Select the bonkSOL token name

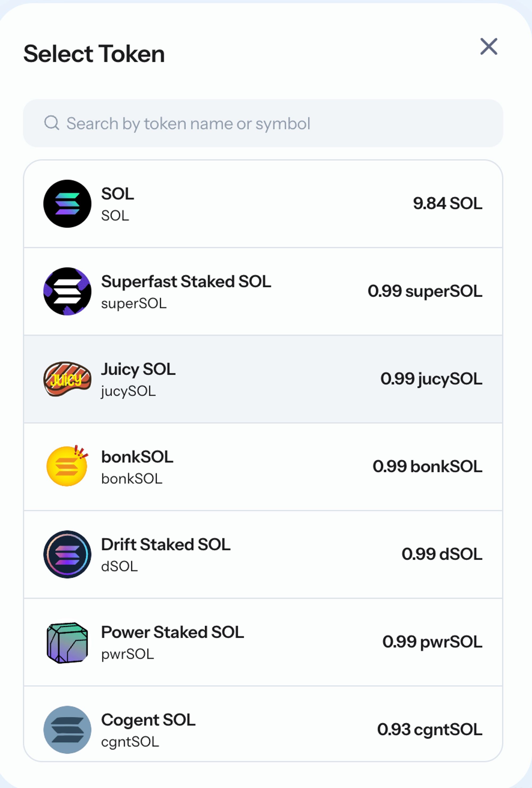point(137,457)
